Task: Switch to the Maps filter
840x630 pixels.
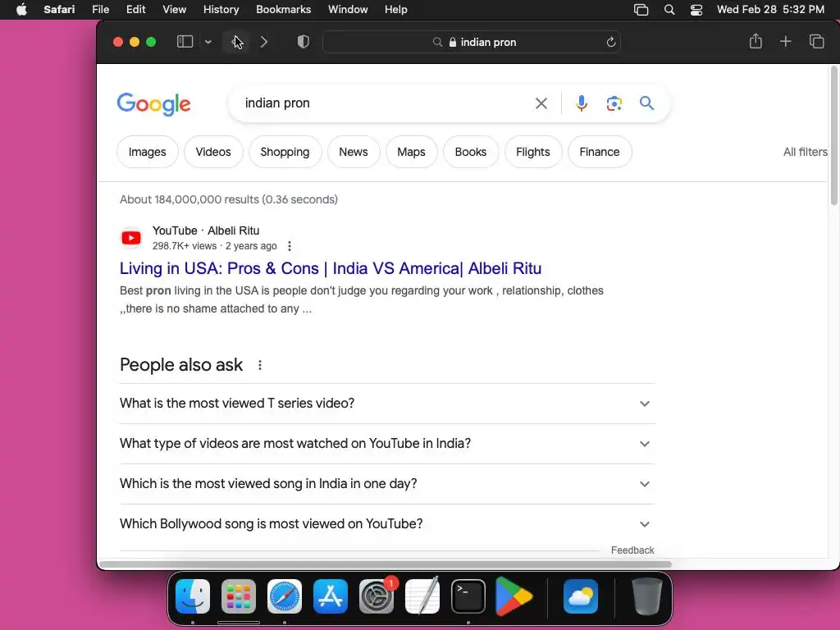Action: 412,152
